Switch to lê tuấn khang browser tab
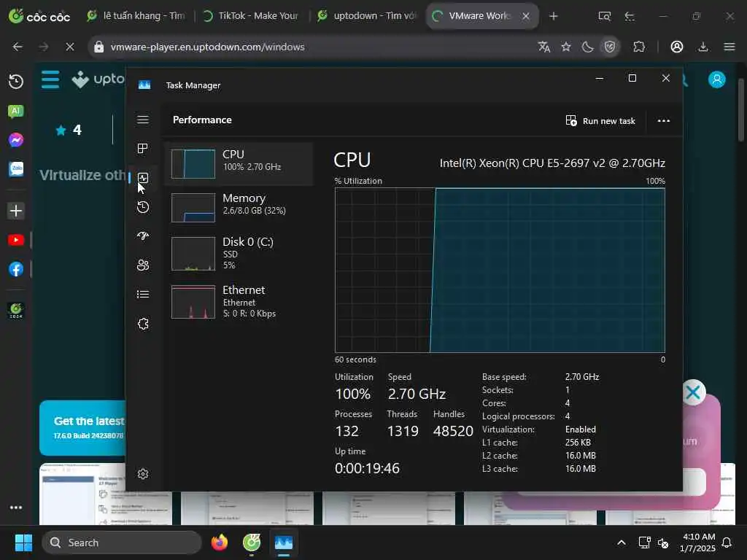Image resolution: width=747 pixels, height=560 pixels. tap(136, 16)
